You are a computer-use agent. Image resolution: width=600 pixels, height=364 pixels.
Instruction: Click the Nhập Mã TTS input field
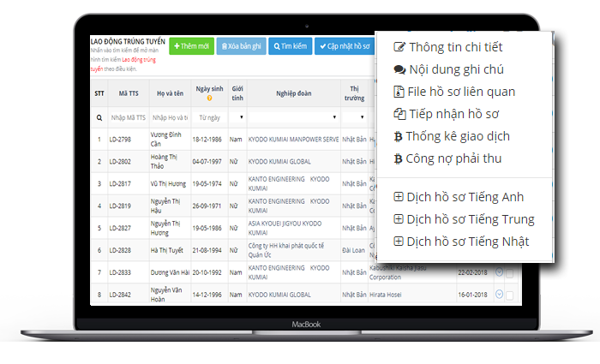(x=127, y=117)
